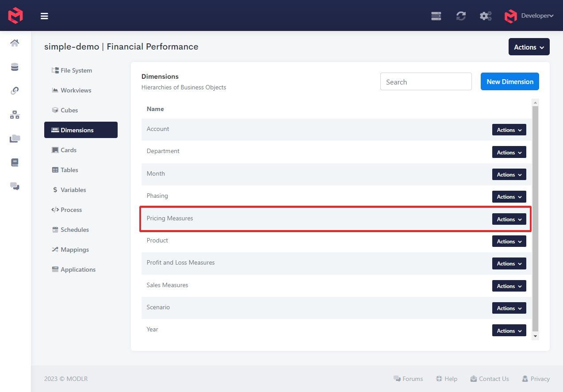Open Actions dropdown for Account row
Viewport: 563px width, 392px height.
point(509,130)
